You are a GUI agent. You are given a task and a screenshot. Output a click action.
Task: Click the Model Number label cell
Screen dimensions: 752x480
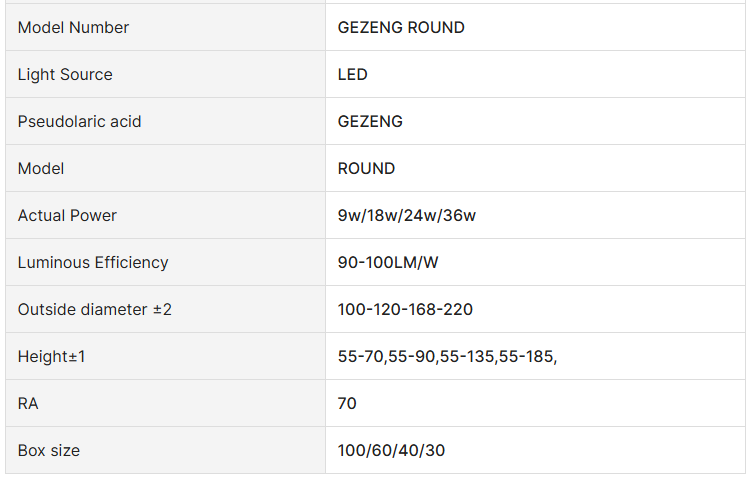click(x=73, y=28)
